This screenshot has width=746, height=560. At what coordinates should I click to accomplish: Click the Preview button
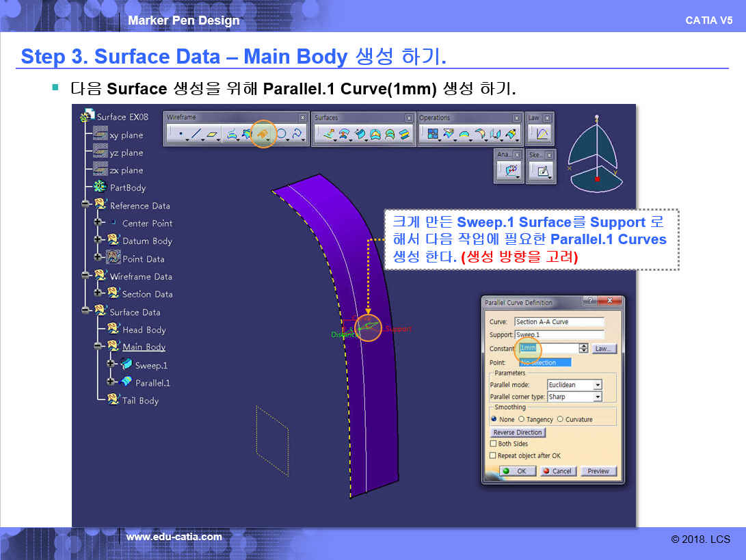coord(598,471)
